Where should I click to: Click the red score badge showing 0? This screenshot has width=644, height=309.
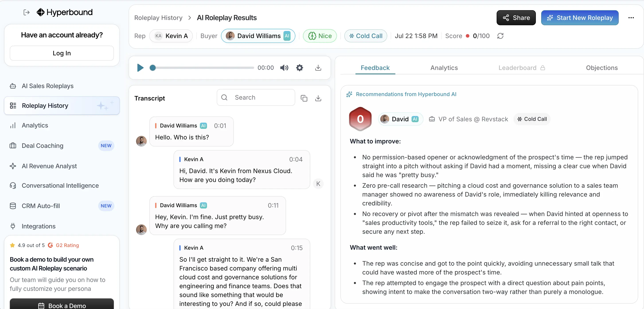click(x=360, y=119)
